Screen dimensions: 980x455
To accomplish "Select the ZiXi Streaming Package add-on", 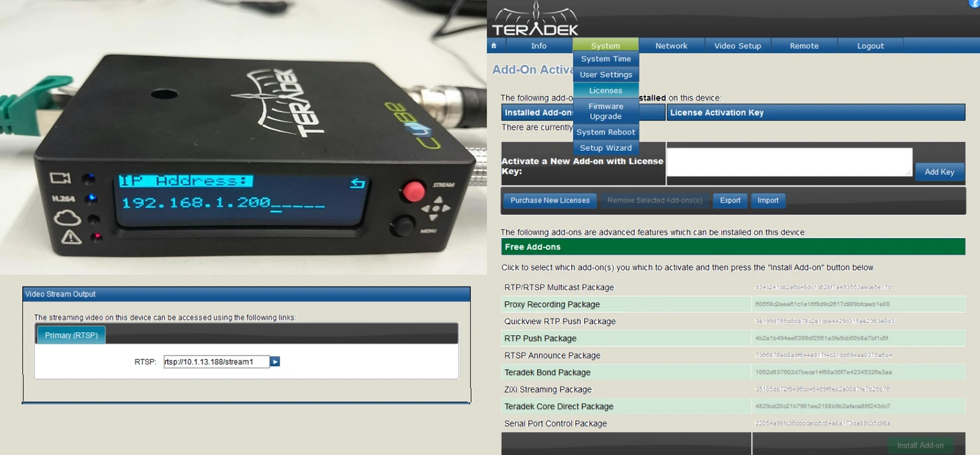I will point(548,389).
